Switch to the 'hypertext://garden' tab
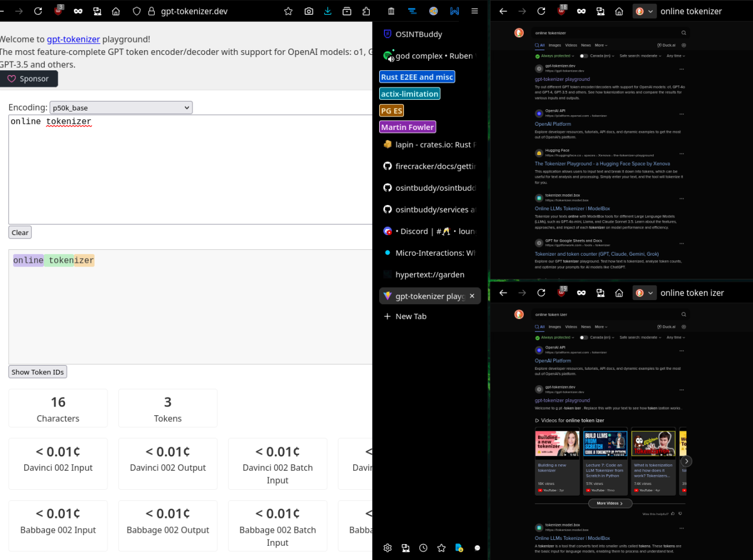Screen dimensions: 753x560 tap(430, 274)
